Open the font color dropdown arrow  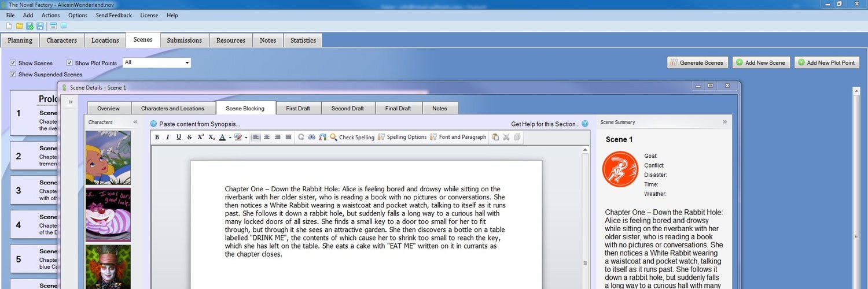(x=230, y=138)
